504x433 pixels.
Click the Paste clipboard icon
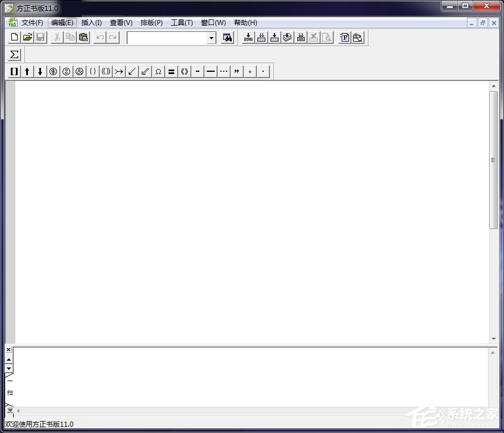84,38
